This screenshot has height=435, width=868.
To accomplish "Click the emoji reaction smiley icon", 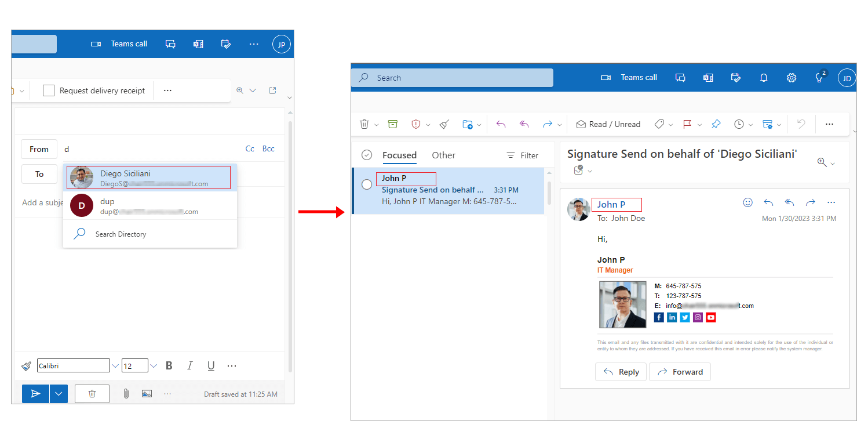I will (747, 202).
